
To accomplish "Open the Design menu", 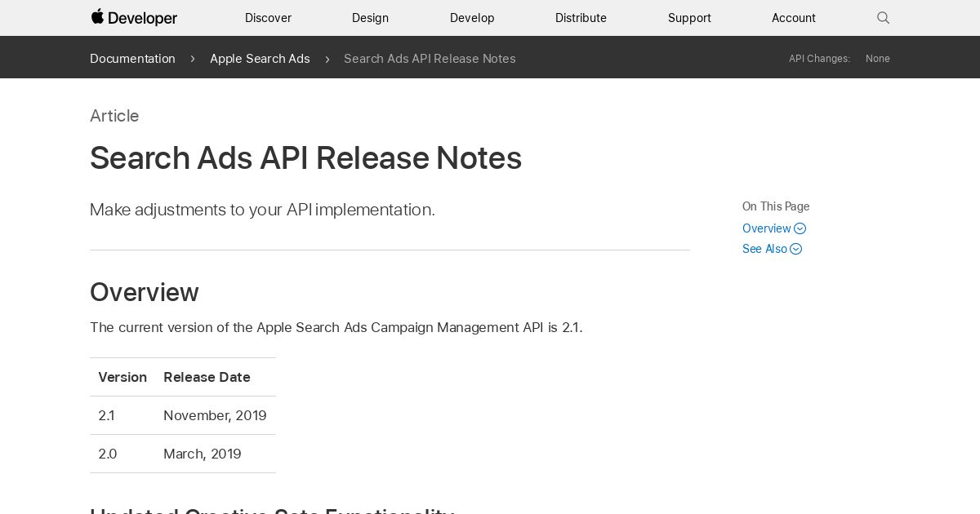I will [370, 18].
